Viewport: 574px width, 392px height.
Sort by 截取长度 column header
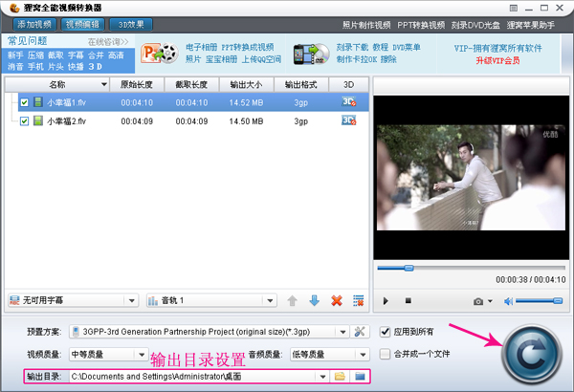point(192,84)
